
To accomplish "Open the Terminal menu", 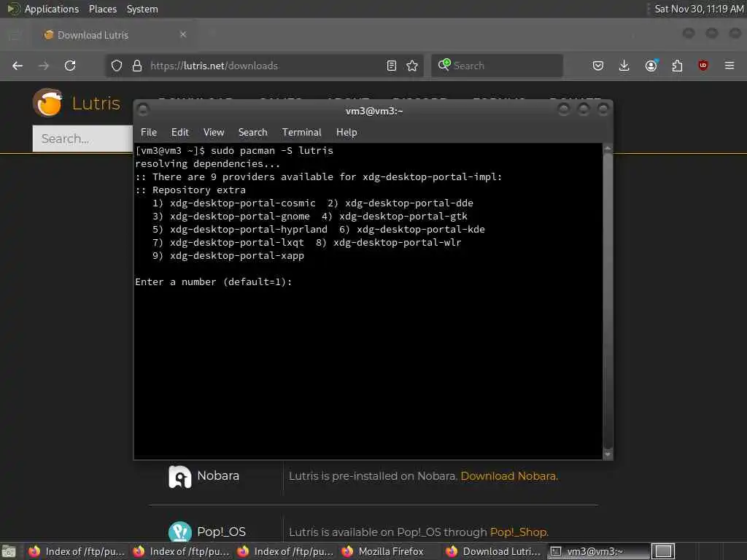I will coord(301,133).
